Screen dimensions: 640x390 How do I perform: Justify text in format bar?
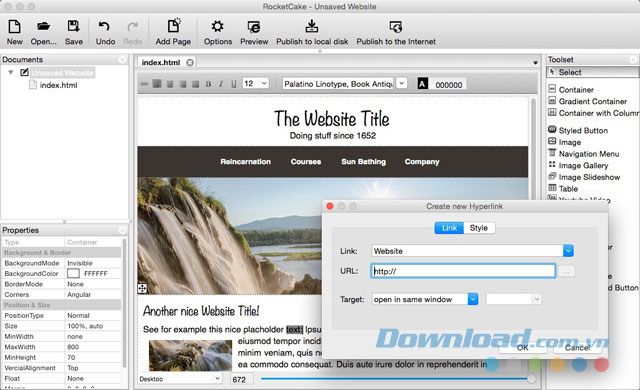point(196,84)
